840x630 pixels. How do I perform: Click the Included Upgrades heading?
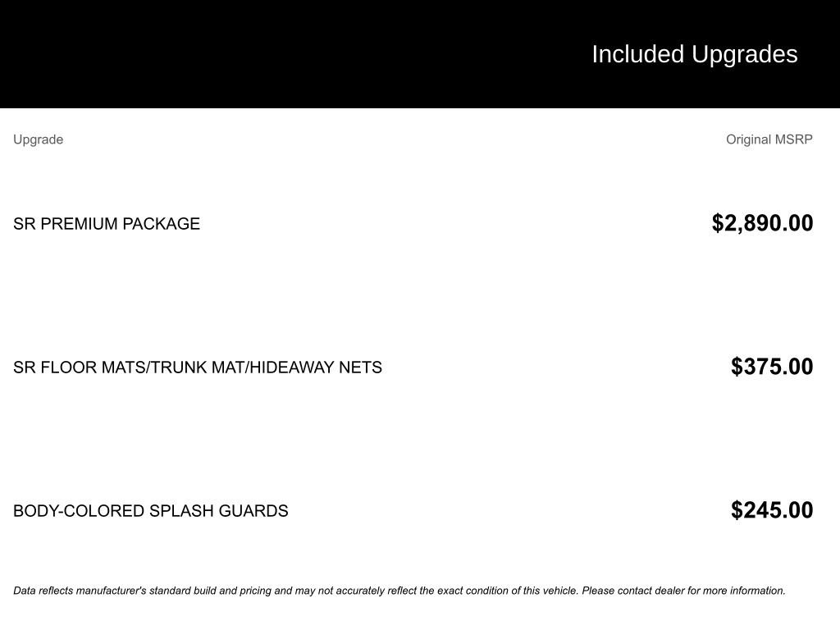(x=694, y=55)
